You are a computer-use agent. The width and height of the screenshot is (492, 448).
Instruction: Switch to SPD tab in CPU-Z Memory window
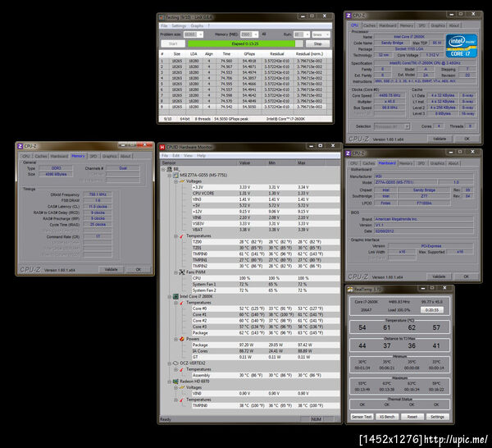coord(93,156)
